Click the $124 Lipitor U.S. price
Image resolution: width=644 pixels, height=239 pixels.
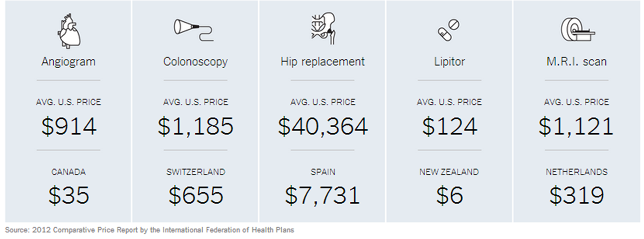point(449,127)
